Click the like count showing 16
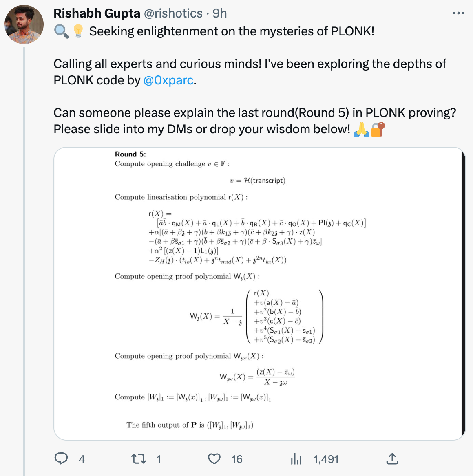 [x=236, y=459]
